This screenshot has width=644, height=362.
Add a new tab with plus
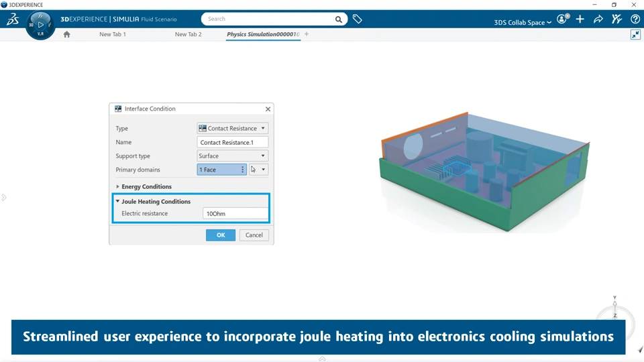coord(307,34)
